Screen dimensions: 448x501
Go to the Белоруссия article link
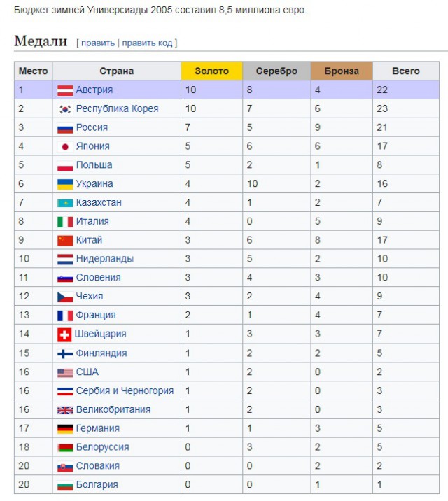(x=102, y=447)
